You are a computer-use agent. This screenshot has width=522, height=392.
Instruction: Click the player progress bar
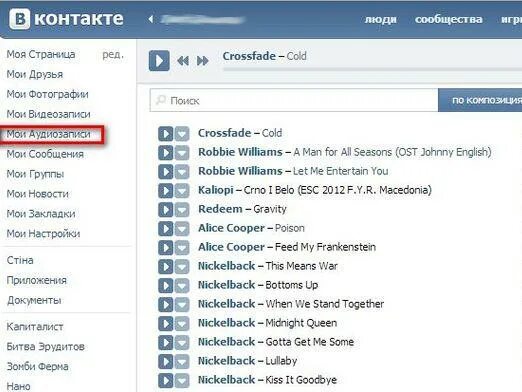click(372, 69)
